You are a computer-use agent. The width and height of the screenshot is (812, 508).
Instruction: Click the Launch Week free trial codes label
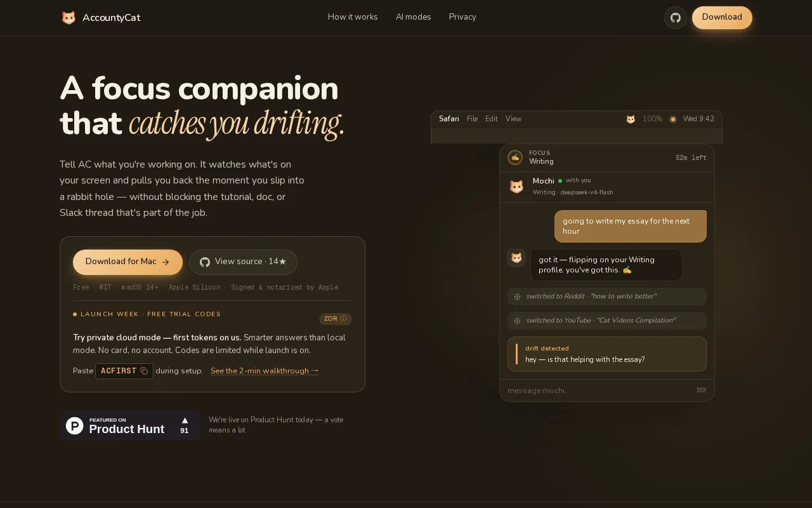click(x=147, y=314)
